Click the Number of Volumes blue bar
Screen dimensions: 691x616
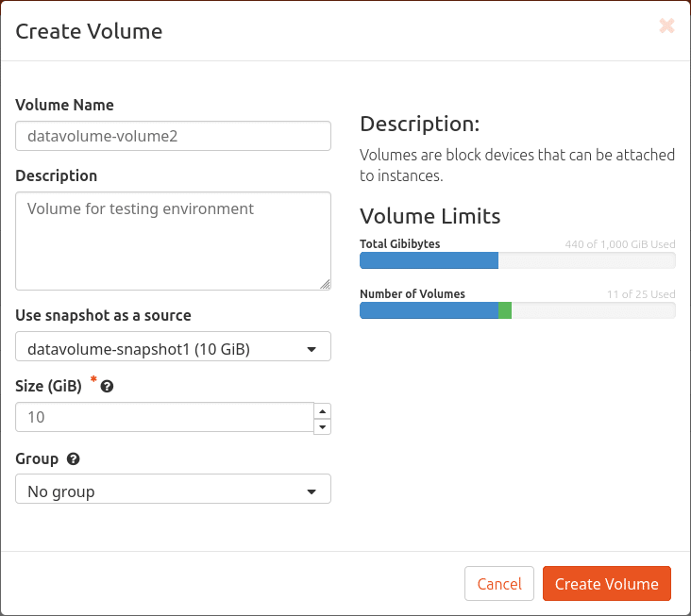[x=428, y=310]
